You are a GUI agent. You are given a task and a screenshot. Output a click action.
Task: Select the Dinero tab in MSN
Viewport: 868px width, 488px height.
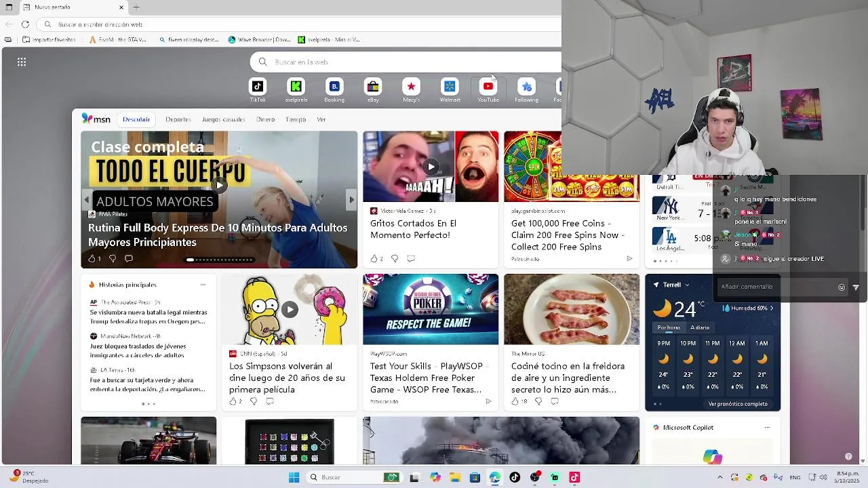coord(265,119)
